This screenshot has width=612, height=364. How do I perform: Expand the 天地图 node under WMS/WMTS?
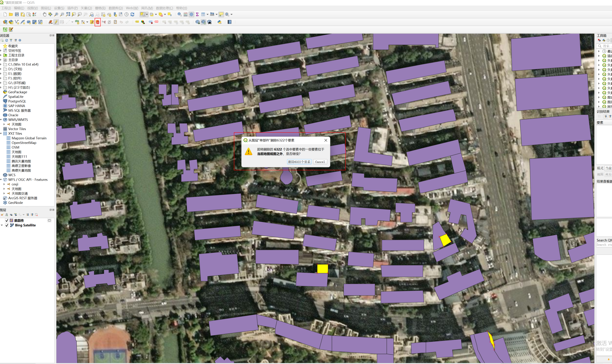(x=4, y=124)
